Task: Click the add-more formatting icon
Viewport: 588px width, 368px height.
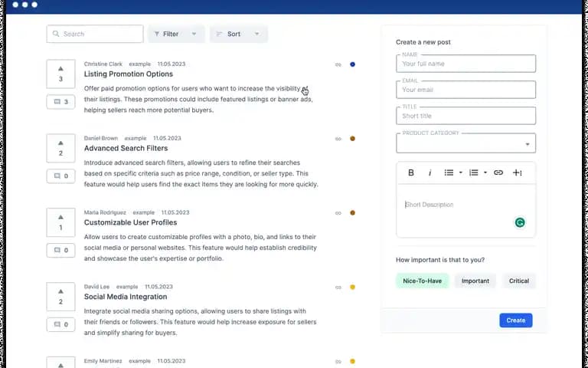Action: coord(518,172)
